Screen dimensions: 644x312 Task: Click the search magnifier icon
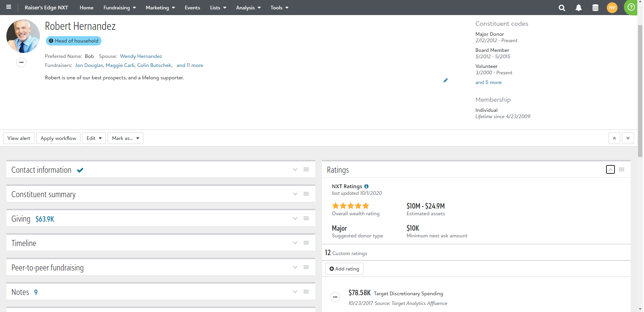tap(562, 8)
